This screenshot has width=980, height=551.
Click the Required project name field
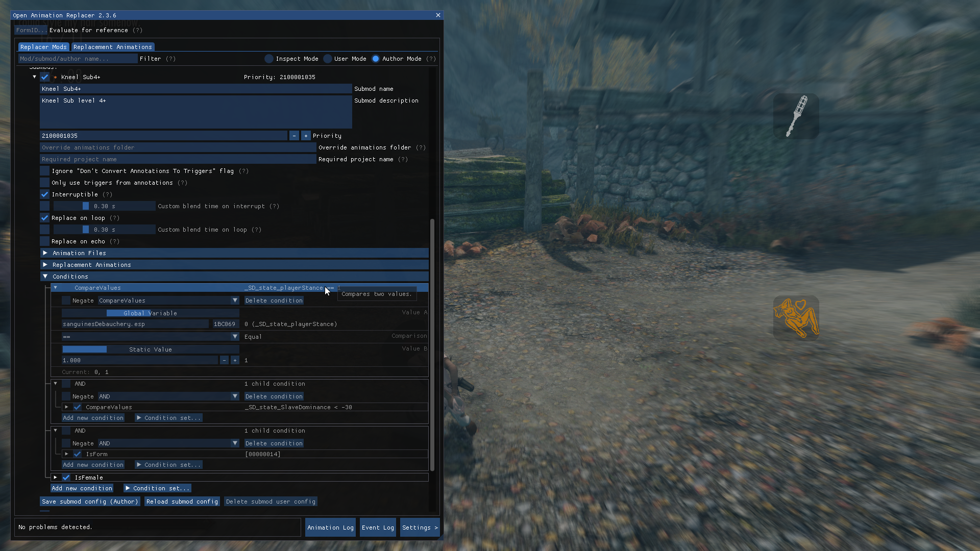pyautogui.click(x=178, y=159)
